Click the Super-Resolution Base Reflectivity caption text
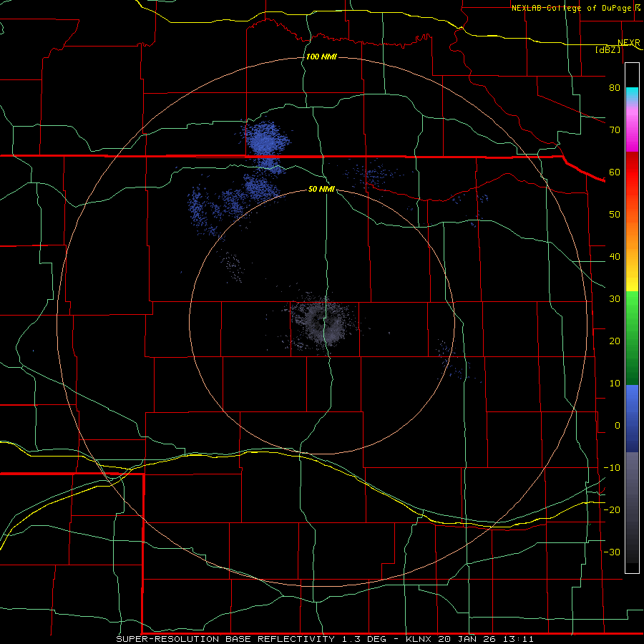This screenshot has width=644, height=644. pos(325,639)
